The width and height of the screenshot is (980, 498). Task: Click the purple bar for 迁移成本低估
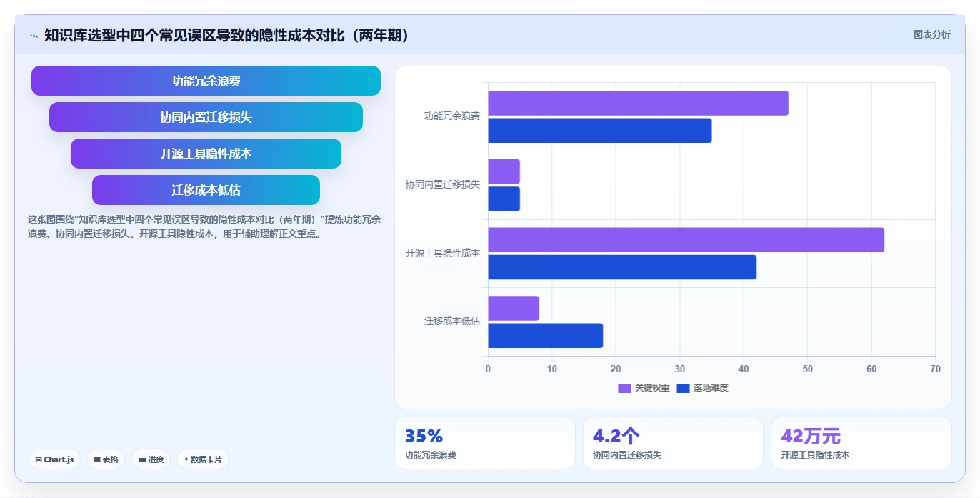(514, 308)
